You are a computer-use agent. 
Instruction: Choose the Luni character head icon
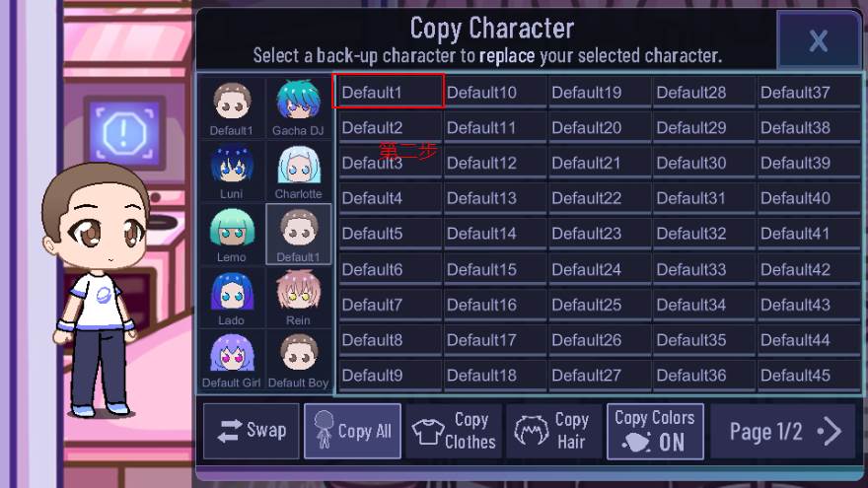[232, 171]
